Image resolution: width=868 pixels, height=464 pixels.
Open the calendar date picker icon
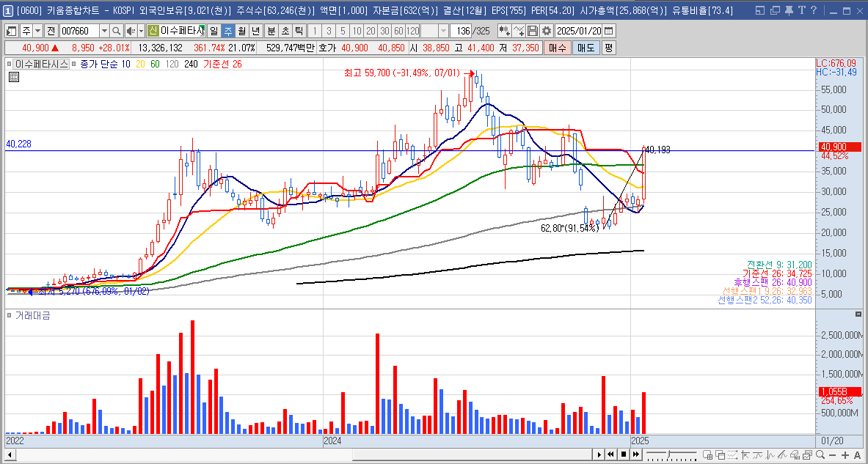point(609,31)
